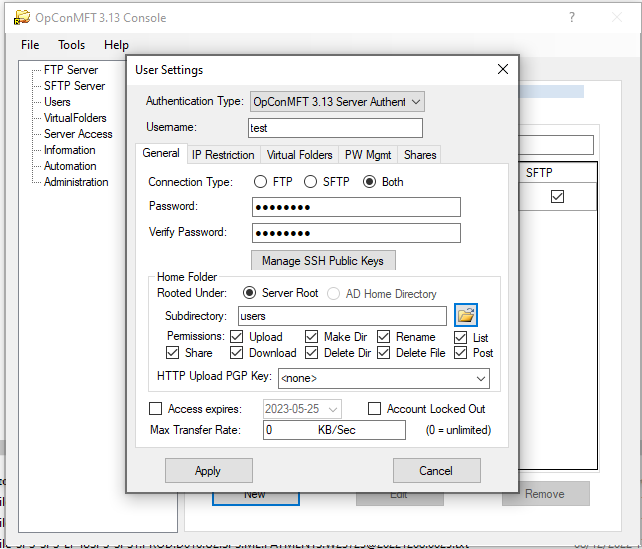This screenshot has height=549, width=642.
Task: Select Users in navigation tree
Action: tap(57, 102)
